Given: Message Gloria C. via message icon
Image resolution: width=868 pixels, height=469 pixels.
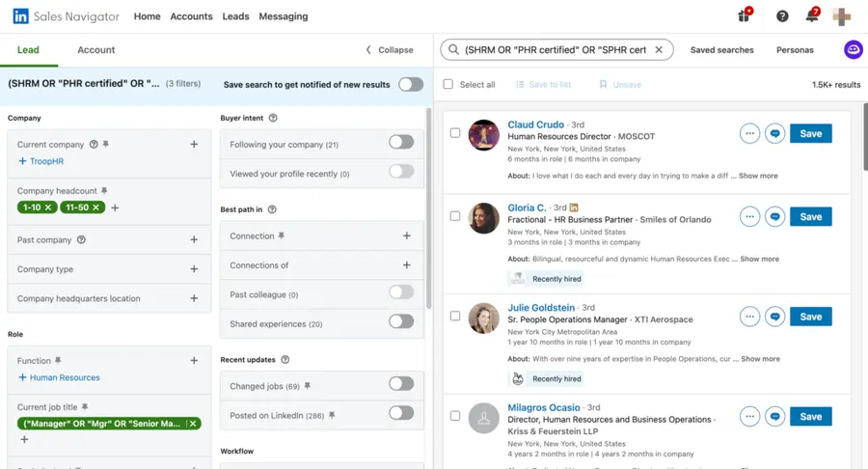Looking at the screenshot, I should [775, 216].
